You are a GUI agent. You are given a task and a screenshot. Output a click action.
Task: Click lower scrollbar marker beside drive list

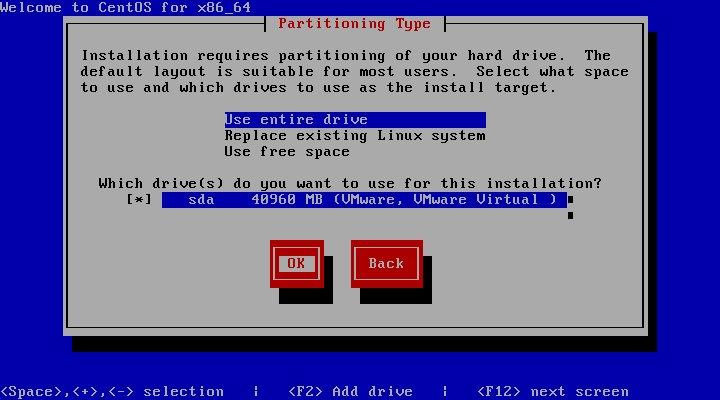point(570,215)
